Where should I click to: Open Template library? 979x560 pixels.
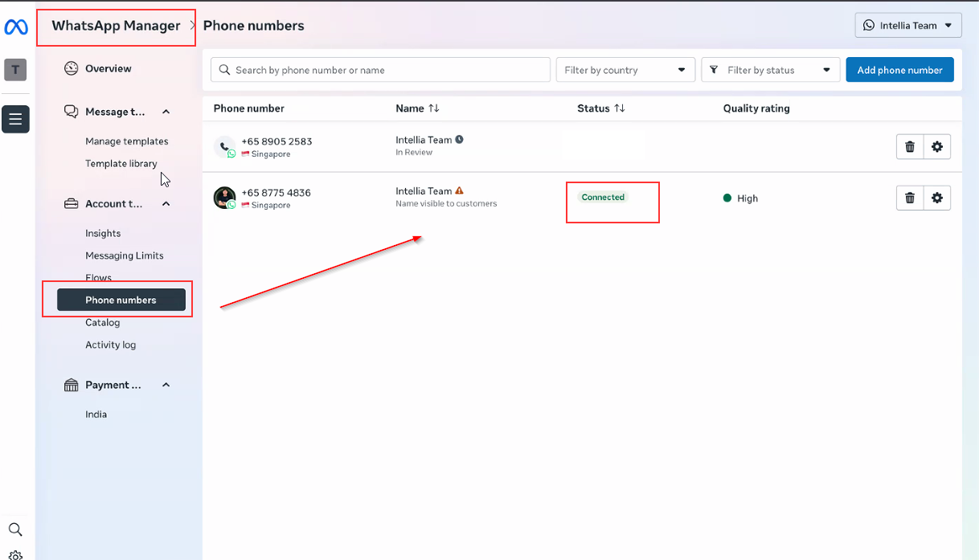(121, 164)
